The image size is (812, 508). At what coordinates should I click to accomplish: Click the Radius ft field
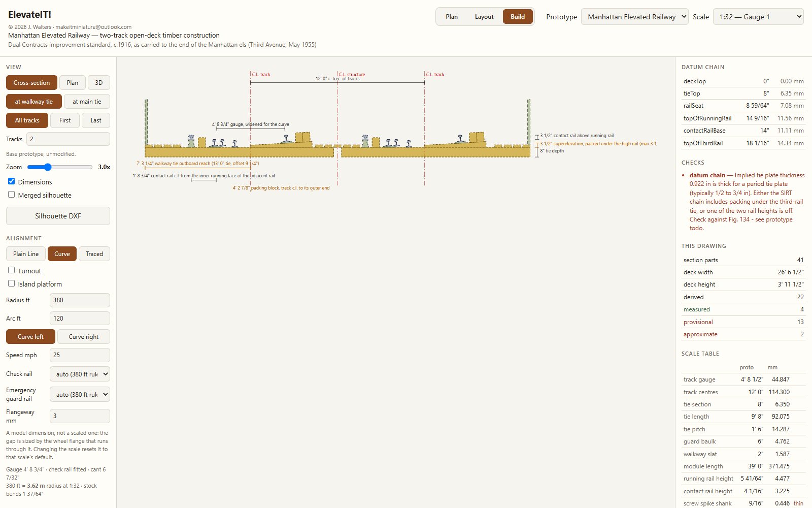point(80,300)
